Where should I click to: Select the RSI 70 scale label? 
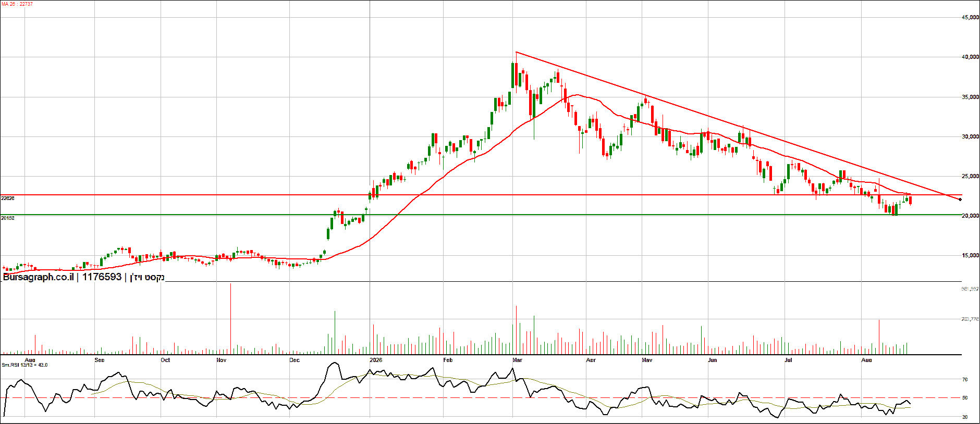tap(965, 380)
